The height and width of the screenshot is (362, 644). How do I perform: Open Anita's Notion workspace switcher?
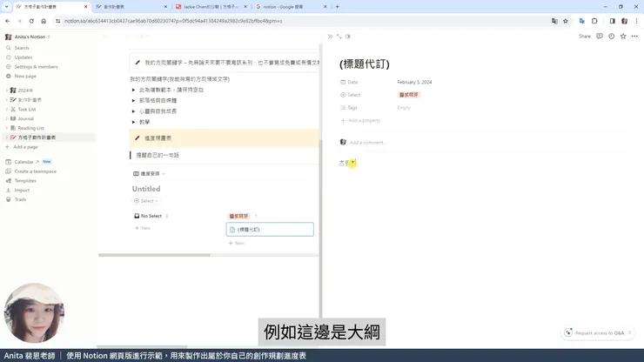point(29,37)
